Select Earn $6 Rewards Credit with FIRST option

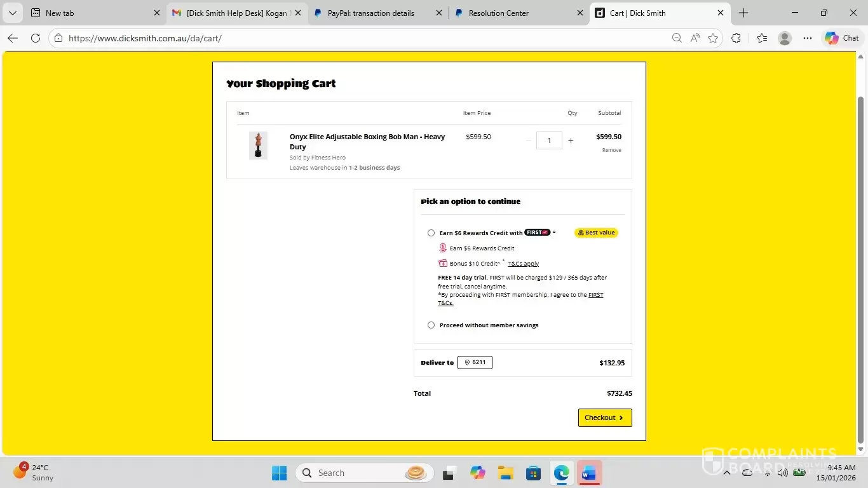(x=431, y=233)
